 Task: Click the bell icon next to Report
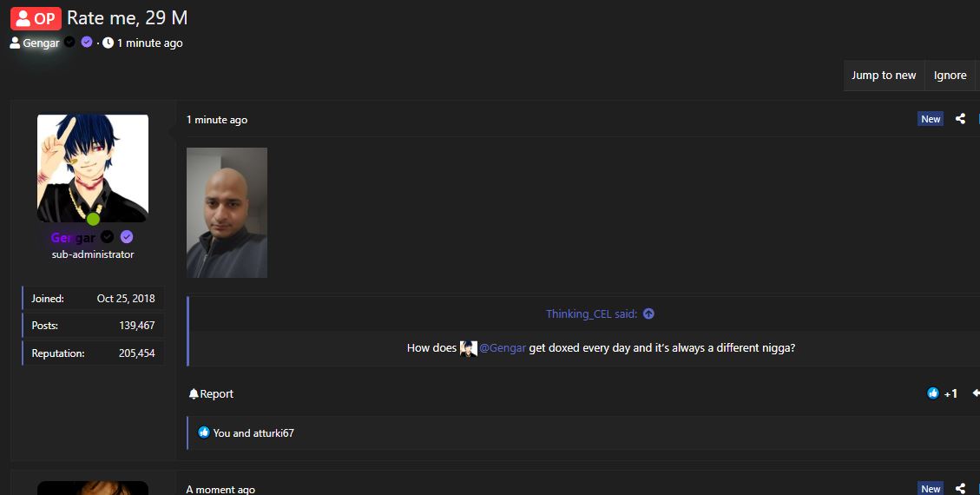[x=194, y=393]
